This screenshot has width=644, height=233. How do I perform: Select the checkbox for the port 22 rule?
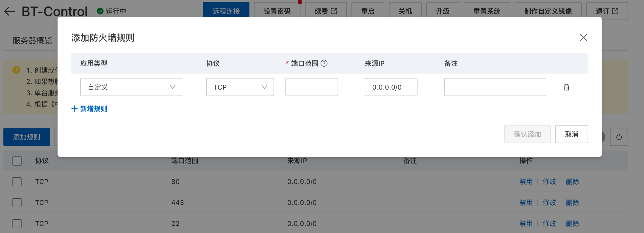[x=17, y=224]
